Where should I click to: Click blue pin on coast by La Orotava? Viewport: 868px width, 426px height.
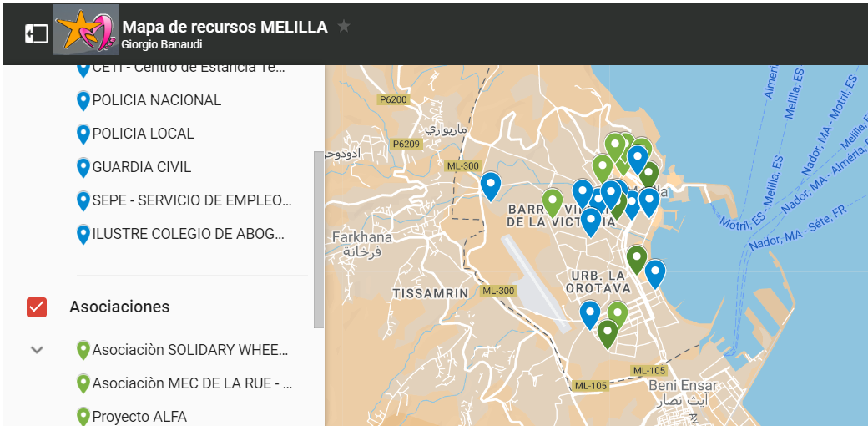655,273
